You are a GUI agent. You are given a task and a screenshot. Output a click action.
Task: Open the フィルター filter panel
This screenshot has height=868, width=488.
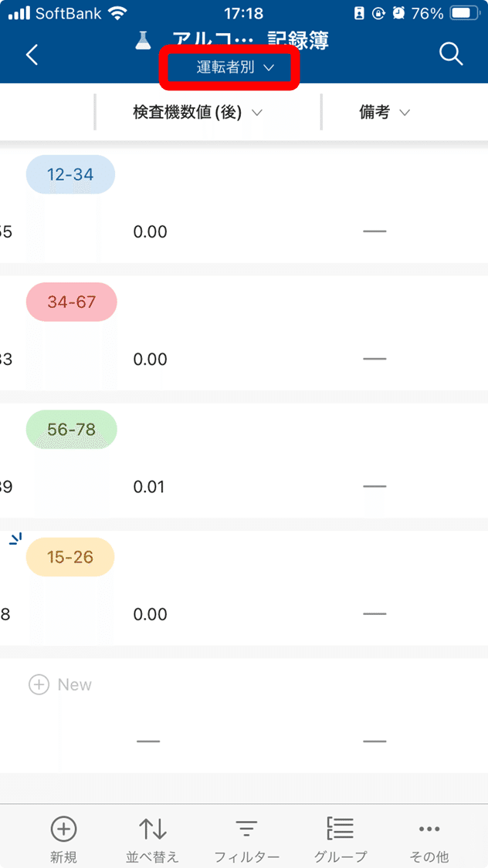(x=246, y=829)
